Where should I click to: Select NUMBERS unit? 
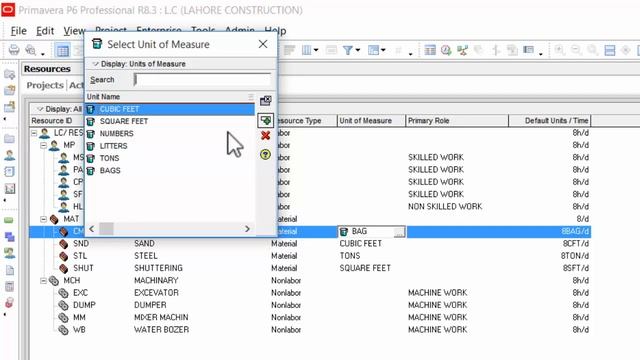(x=170, y=133)
